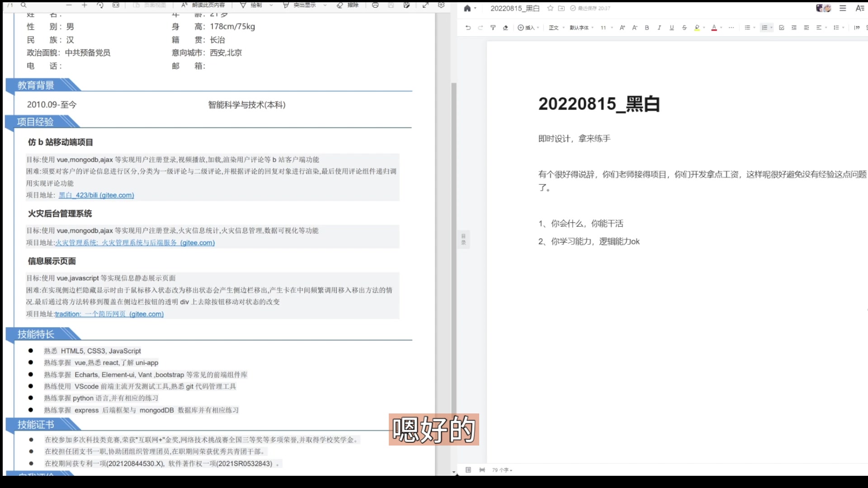The image size is (868, 488).
Task: Open the 绘制 draw options dropdown
Action: coord(271,5)
